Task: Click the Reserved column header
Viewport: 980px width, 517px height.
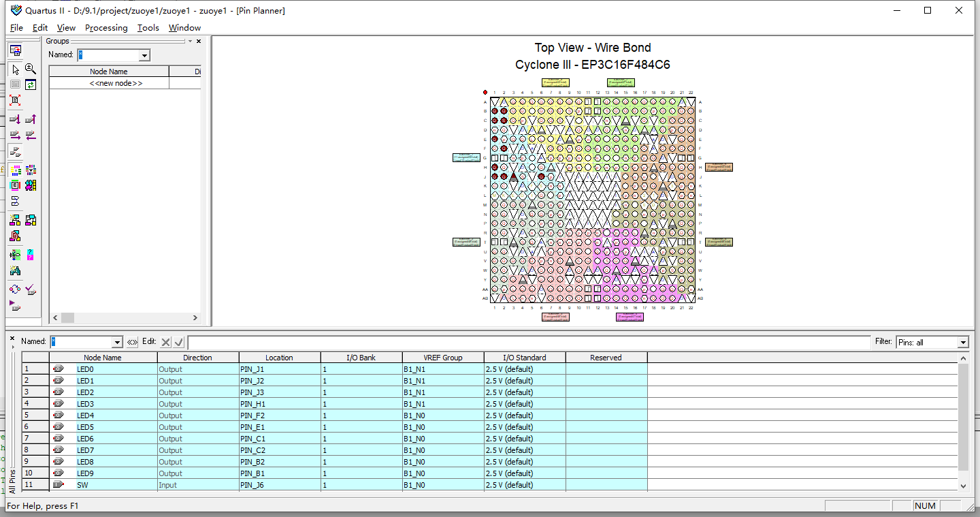Action: (x=606, y=358)
